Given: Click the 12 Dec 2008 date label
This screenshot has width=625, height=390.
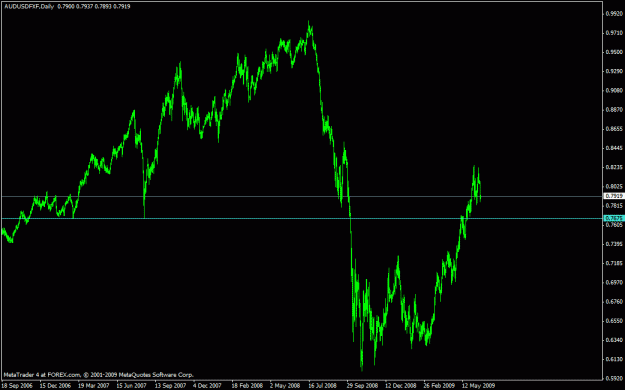Looking at the screenshot, I should click(x=401, y=386).
